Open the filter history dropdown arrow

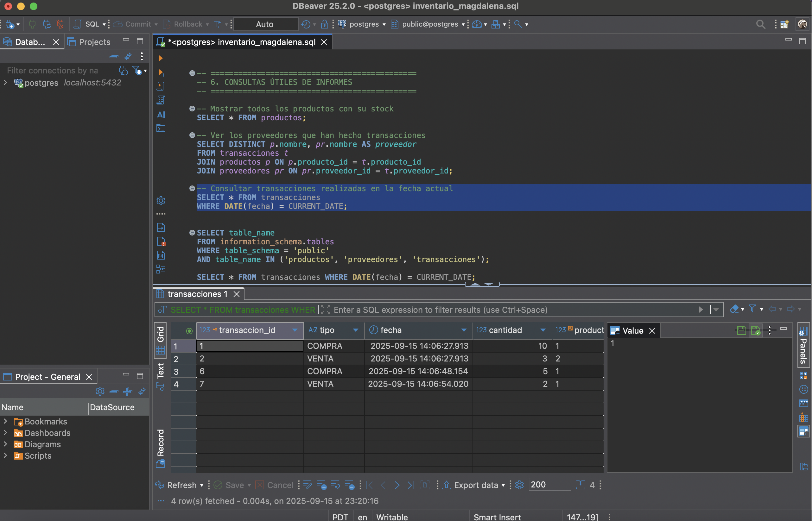[716, 310]
